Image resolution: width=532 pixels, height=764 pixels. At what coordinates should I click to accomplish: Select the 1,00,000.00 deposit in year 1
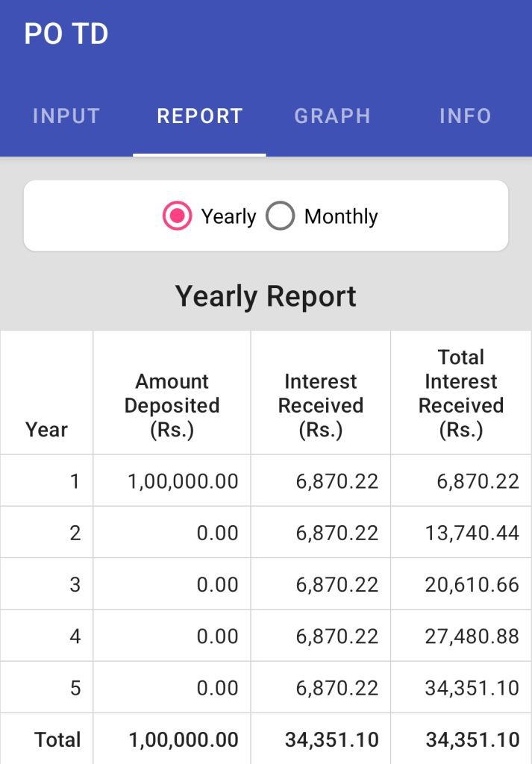(x=183, y=481)
